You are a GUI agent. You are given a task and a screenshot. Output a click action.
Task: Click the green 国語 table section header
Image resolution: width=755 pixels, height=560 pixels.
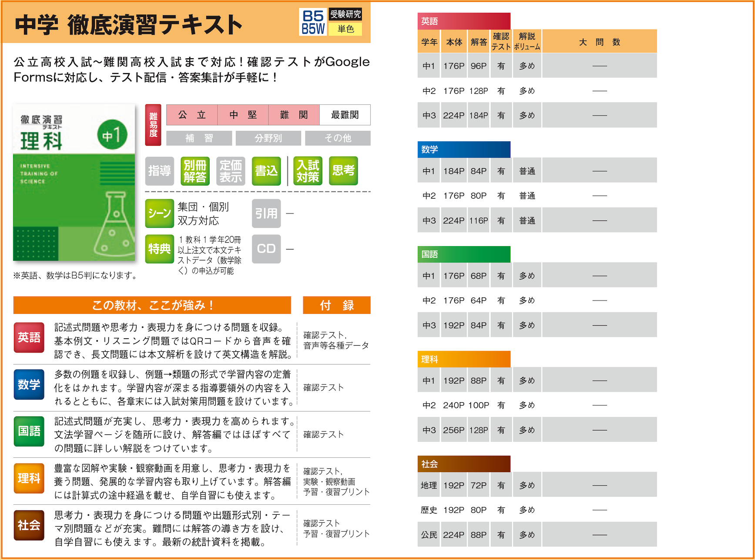[463, 254]
